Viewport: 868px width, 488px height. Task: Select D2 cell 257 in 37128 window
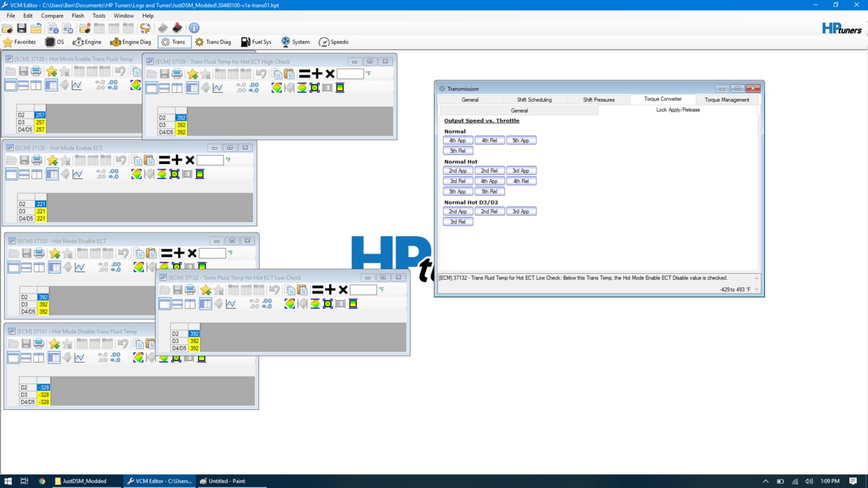tap(40, 115)
